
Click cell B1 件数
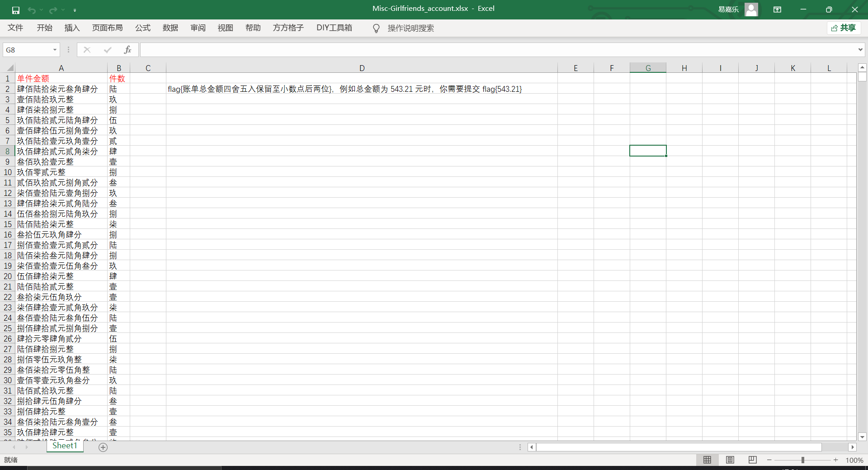(118, 78)
